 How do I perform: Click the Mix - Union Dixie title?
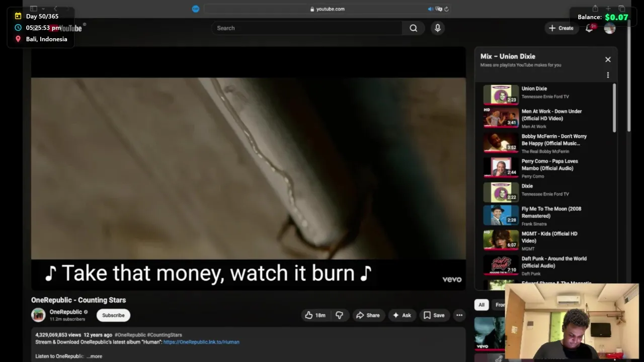coord(508,56)
